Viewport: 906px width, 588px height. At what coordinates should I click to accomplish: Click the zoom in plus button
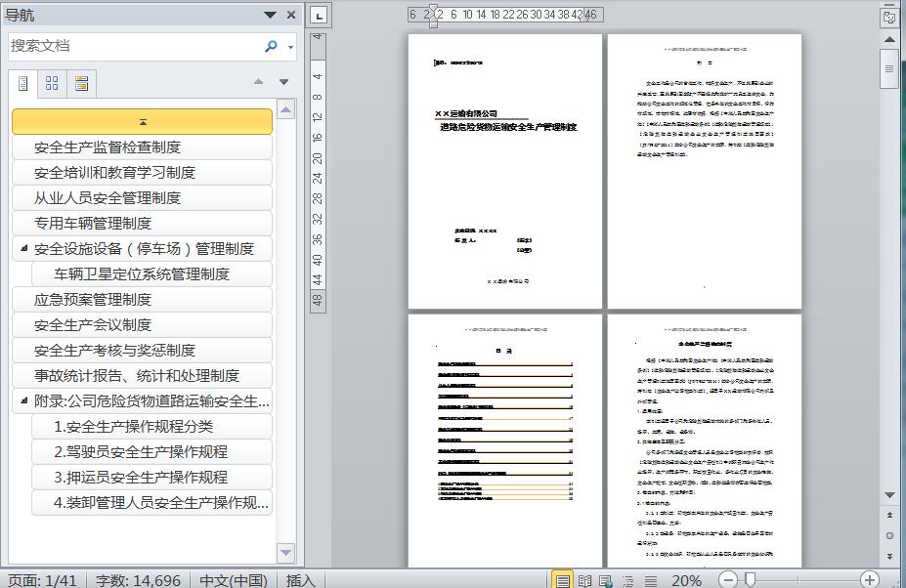[x=869, y=580]
